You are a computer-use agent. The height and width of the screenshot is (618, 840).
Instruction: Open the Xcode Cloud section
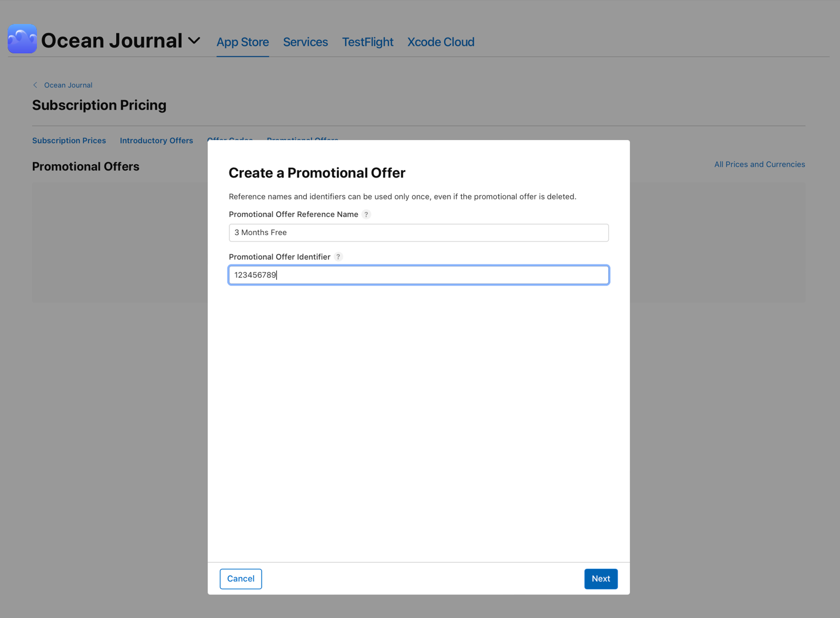(x=441, y=42)
